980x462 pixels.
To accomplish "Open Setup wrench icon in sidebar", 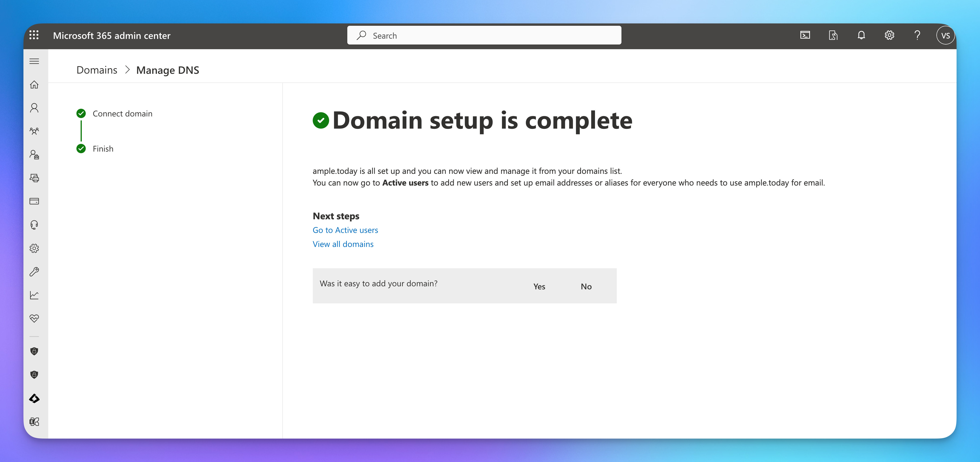I will [34, 272].
